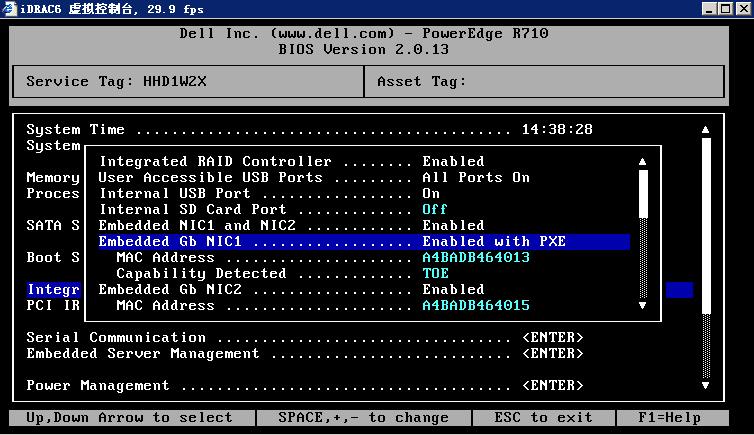Click partially hidden 'PCI IR' menu item
Image resolution: width=754 pixels, height=435 pixels.
coord(53,305)
